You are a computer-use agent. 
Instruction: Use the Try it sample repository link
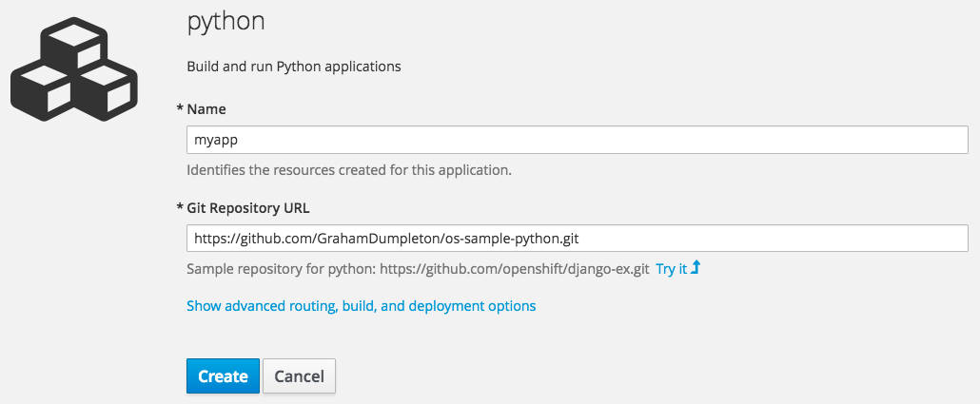coord(671,269)
